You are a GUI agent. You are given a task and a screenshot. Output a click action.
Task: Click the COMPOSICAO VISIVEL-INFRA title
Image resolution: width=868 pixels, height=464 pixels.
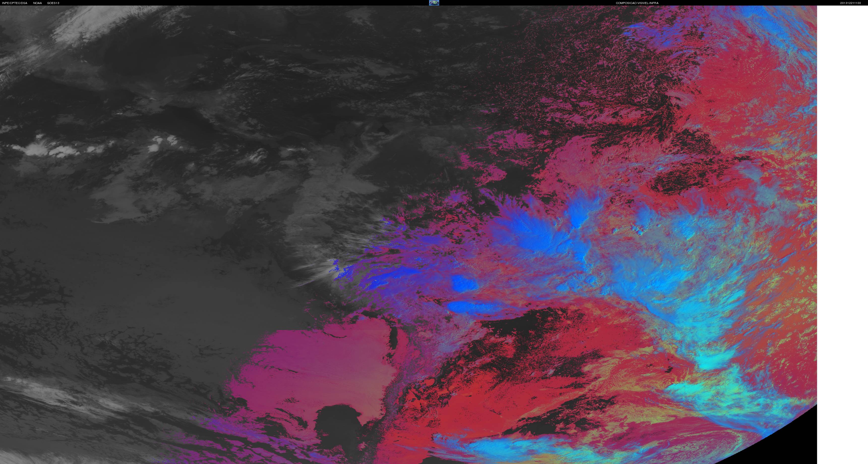[x=637, y=3]
